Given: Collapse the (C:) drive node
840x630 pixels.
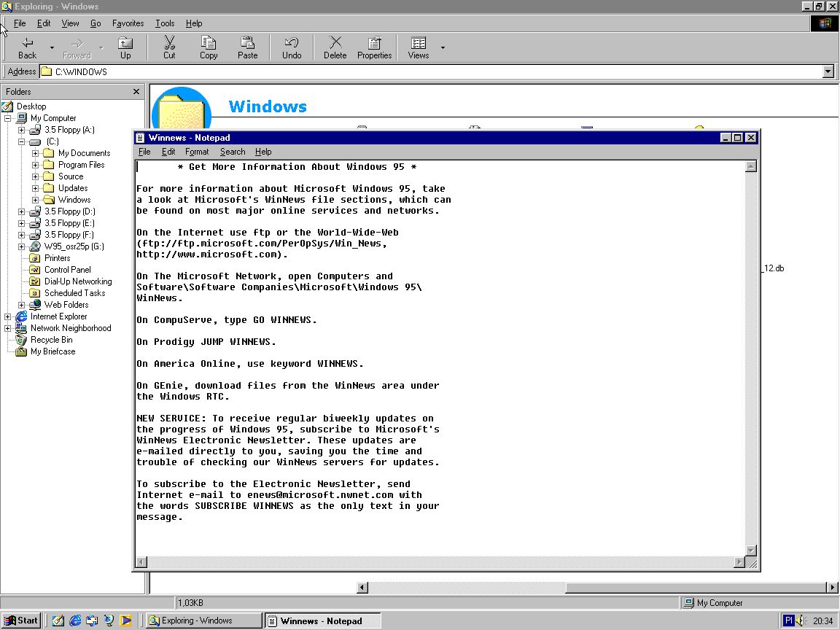Looking at the screenshot, I should pos(21,141).
